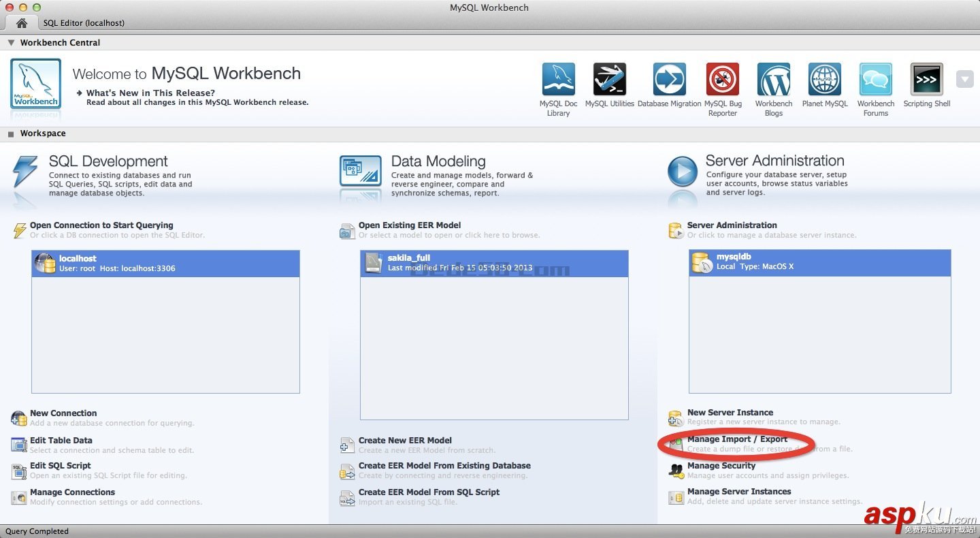Screen dimensions: 980x538
Task: Click Create EER Model From SQL Script
Action: (x=429, y=492)
